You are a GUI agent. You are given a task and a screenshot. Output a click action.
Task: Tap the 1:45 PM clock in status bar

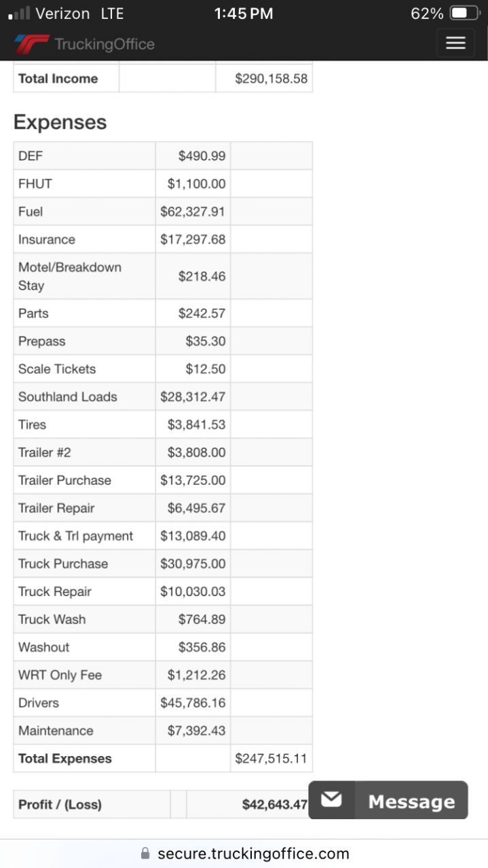(244, 14)
